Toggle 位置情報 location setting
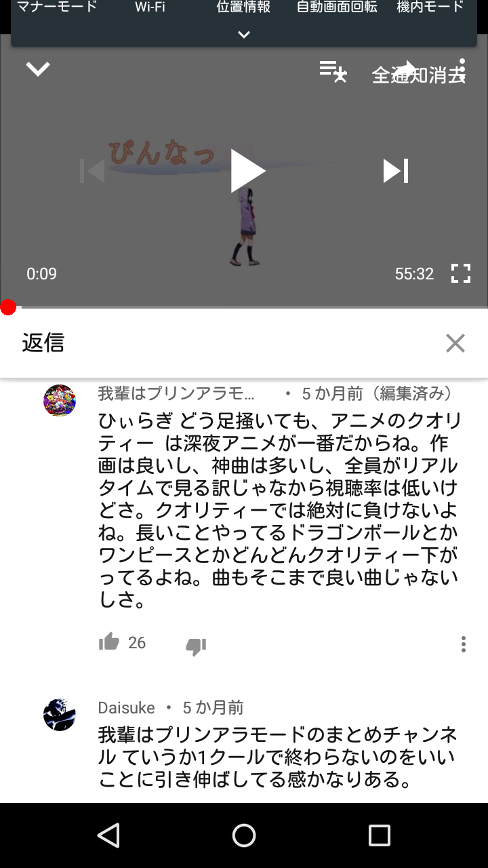 (x=243, y=7)
